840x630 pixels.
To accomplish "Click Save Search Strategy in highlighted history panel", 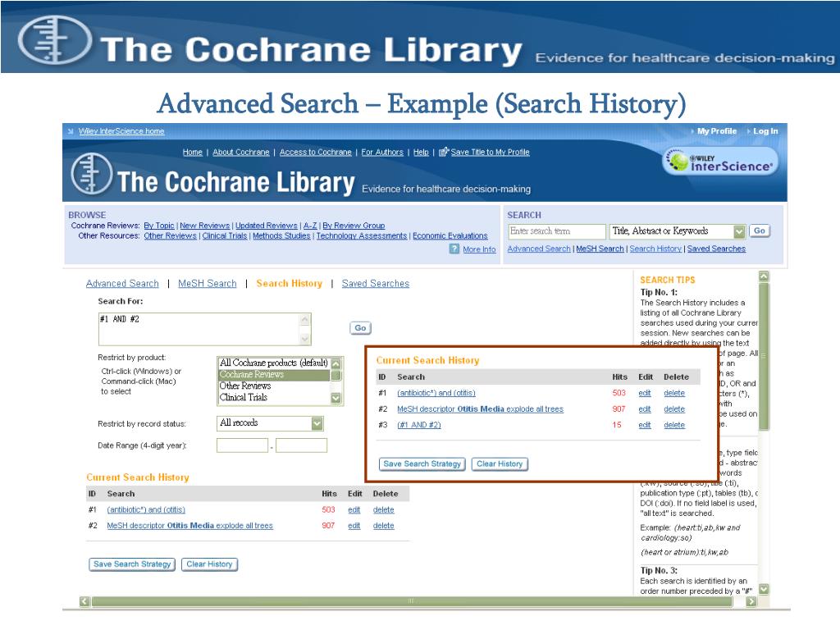I will [422, 464].
